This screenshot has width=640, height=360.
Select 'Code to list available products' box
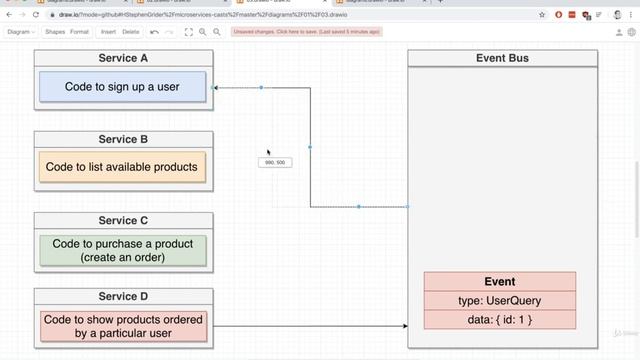tap(122, 167)
